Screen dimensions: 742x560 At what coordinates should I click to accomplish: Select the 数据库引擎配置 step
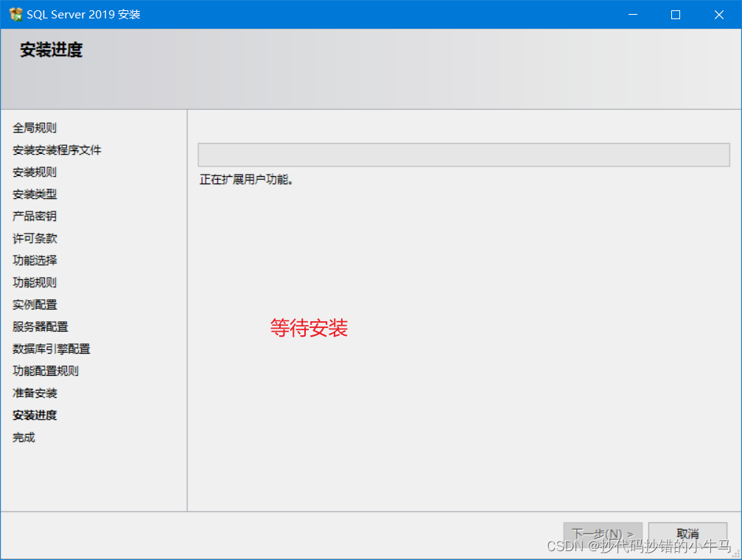51,349
